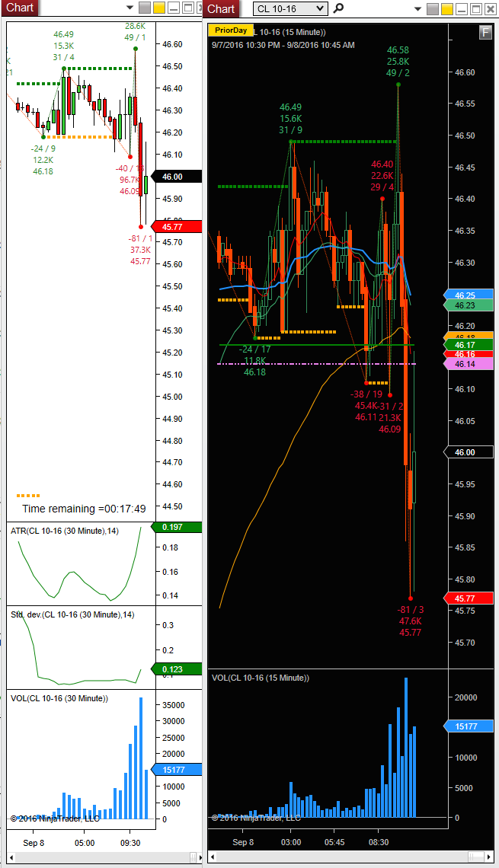
Task: Open the magnifier instrument search in right chart
Action: pos(338,8)
